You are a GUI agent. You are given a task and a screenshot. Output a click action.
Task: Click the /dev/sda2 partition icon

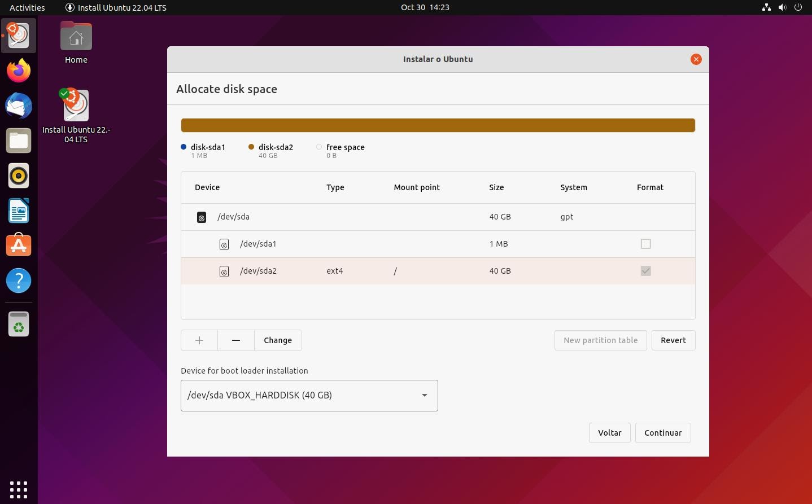click(224, 271)
